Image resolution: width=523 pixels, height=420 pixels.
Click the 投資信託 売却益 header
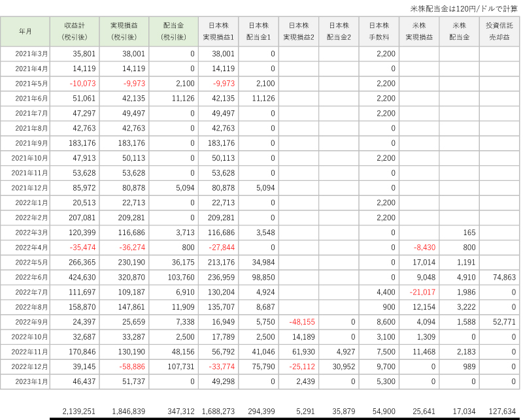(499, 31)
